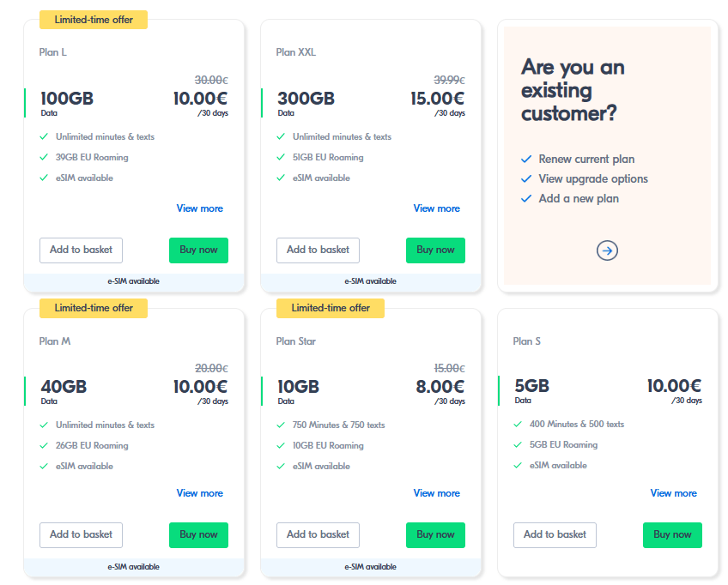Click the checkmark by 400 Minutes & 500 texts
Screen dimensions: 728x585
[x=518, y=424]
